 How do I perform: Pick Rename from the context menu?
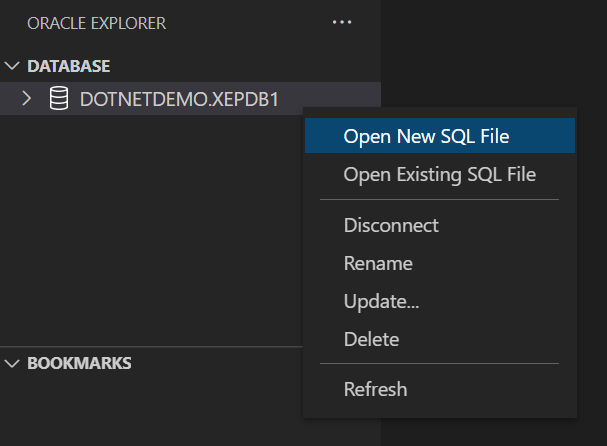point(378,264)
